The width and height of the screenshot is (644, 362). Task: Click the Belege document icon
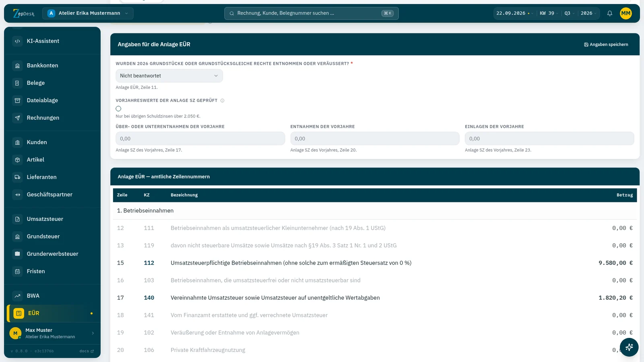[17, 83]
